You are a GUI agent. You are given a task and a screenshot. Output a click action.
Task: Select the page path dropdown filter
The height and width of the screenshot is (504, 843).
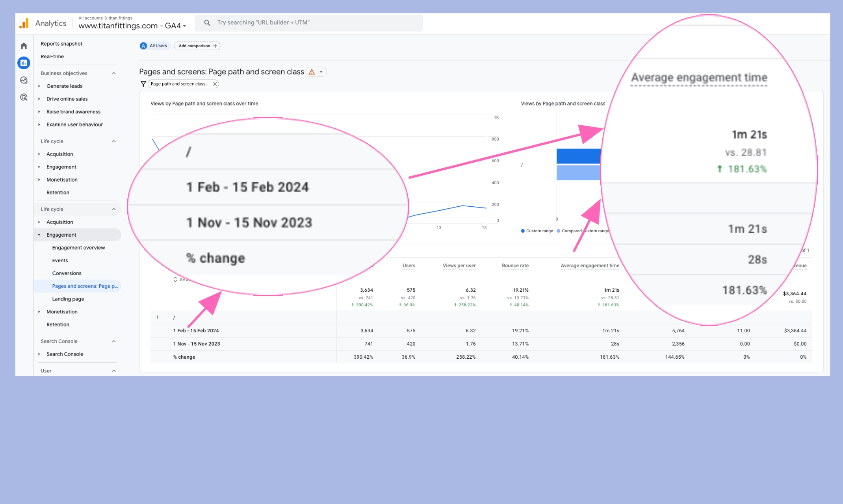pyautogui.click(x=180, y=84)
